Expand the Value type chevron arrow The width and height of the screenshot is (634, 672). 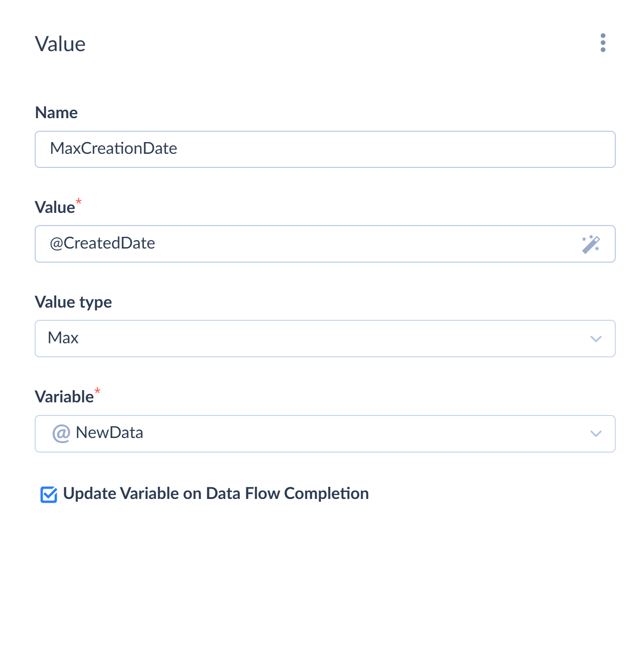pos(596,339)
